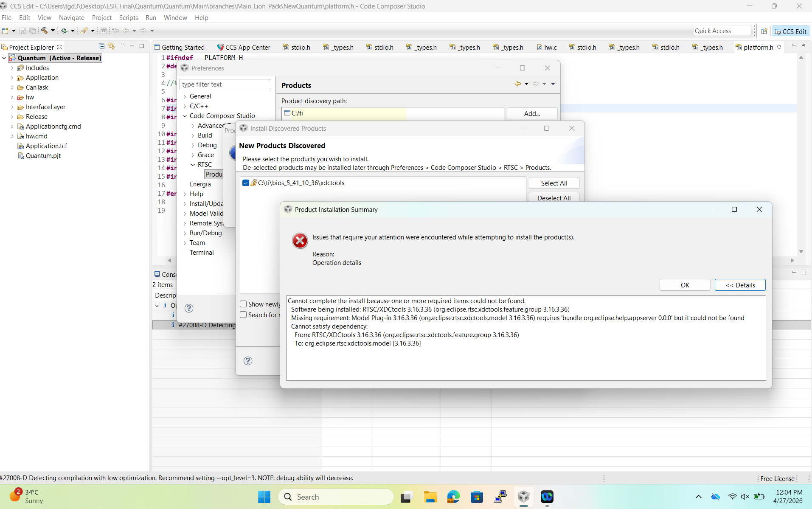Click the 'type filter text' box
This screenshot has height=509, width=812.
(225, 84)
